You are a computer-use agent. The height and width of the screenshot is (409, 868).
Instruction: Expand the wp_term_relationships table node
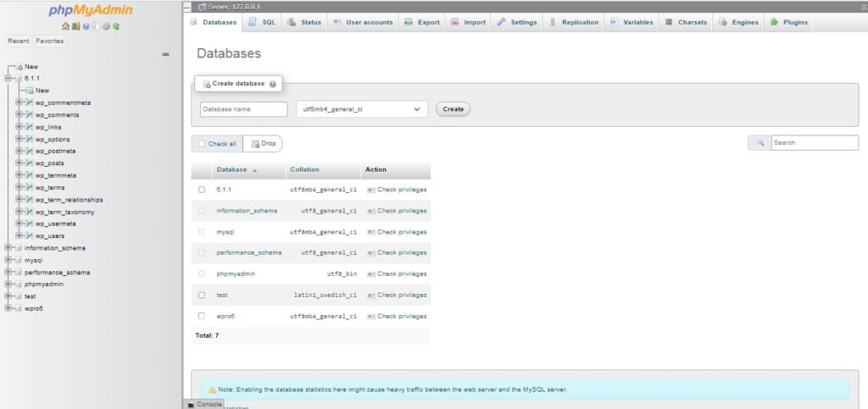click(19, 200)
